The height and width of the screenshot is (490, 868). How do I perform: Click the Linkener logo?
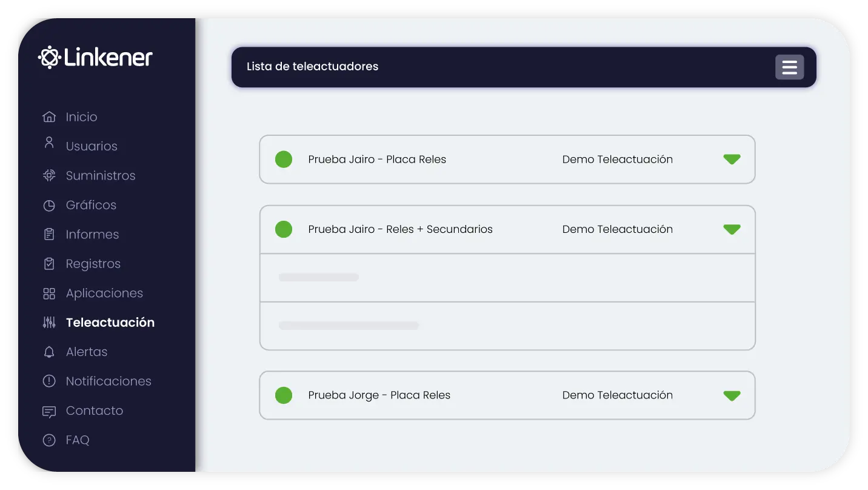click(95, 58)
